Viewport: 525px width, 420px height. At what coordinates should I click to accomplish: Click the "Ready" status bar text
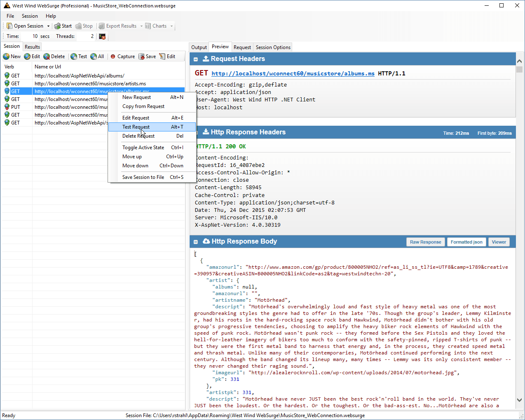[x=9, y=415]
